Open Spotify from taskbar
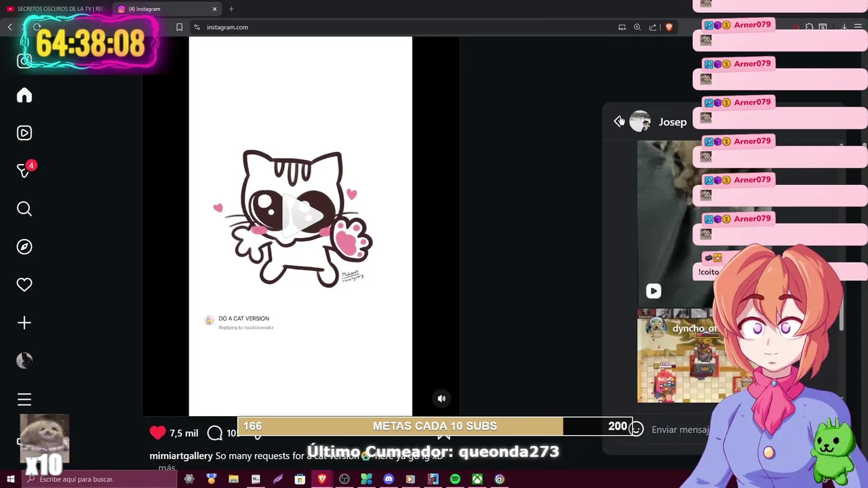This screenshot has height=488, width=868. pyautogui.click(x=455, y=479)
